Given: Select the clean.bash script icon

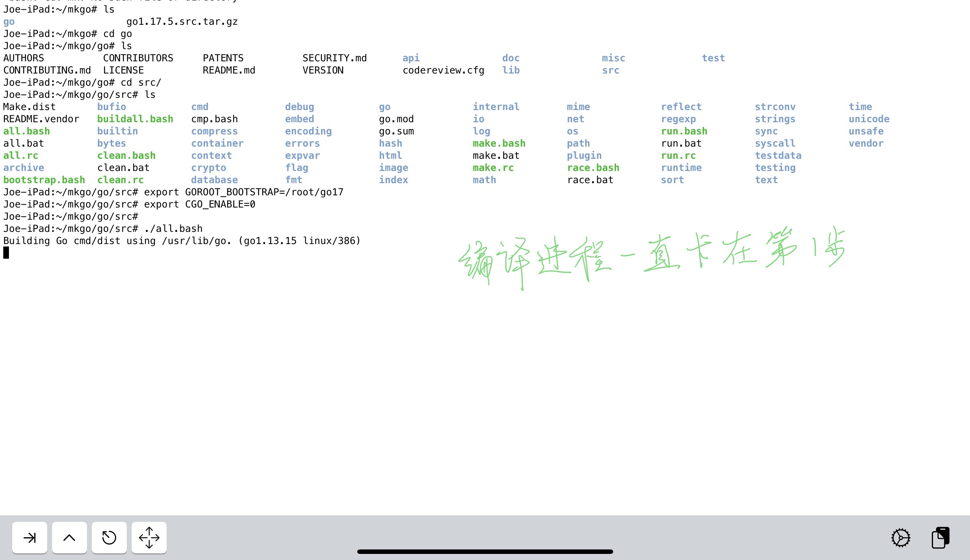Looking at the screenshot, I should pyautogui.click(x=127, y=155).
